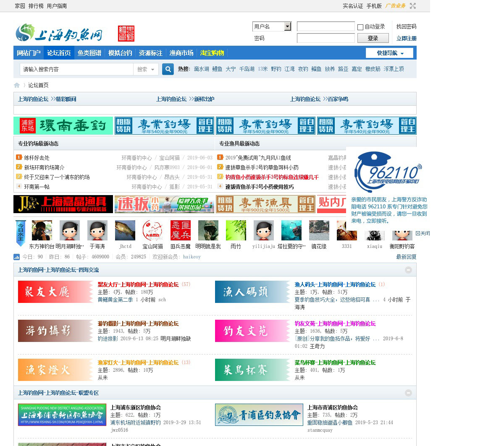Open the 最新回复 link

pyautogui.click(x=406, y=257)
